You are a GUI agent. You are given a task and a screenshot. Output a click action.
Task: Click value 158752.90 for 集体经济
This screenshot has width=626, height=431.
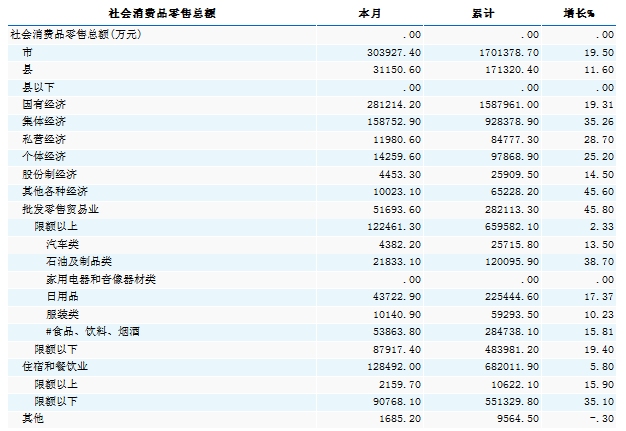(394, 122)
